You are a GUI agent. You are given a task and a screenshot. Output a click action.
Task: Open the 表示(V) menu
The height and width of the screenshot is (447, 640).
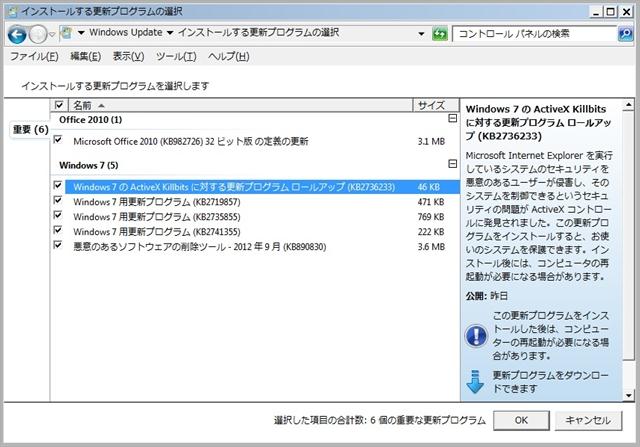pos(129,56)
